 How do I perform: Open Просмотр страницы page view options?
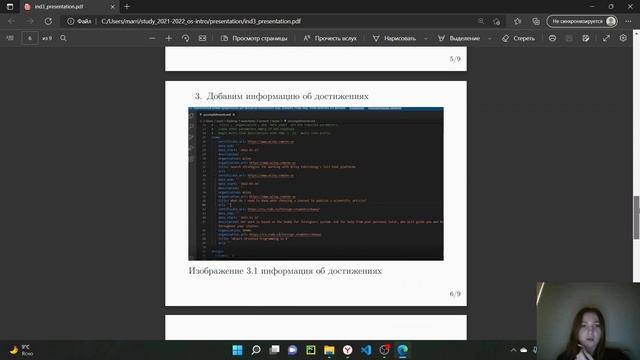pyautogui.click(x=254, y=38)
